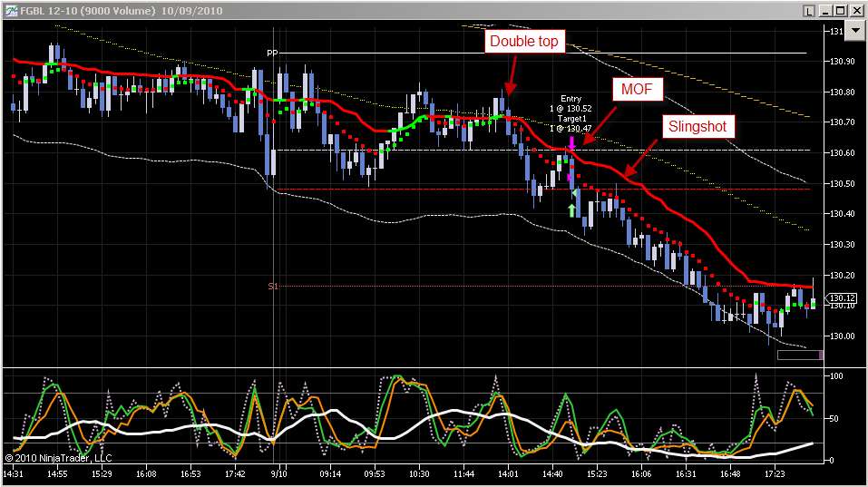Click the 130.70 price axis label
This screenshot has width=868, height=487.
pos(842,122)
